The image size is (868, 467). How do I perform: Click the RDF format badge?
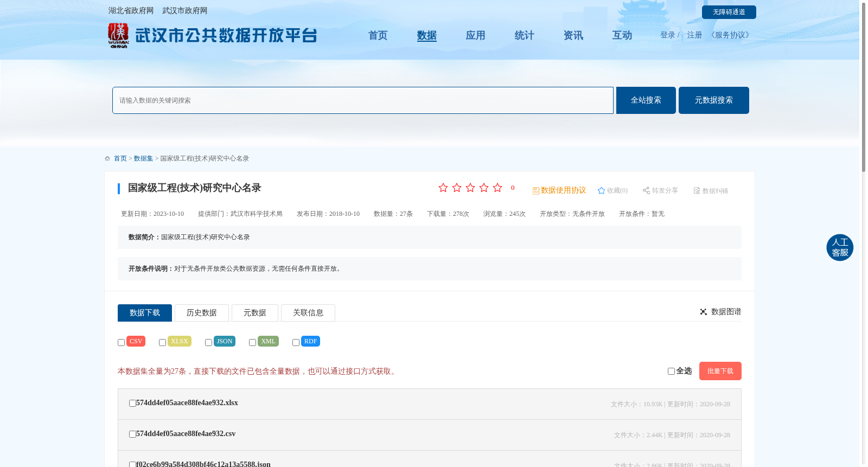click(x=310, y=341)
